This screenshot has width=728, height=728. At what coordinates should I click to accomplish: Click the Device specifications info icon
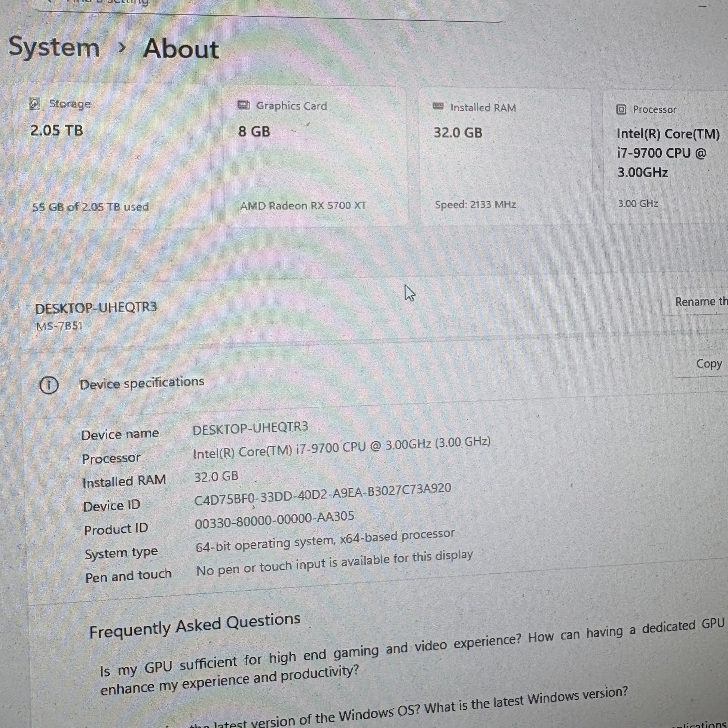49,385
